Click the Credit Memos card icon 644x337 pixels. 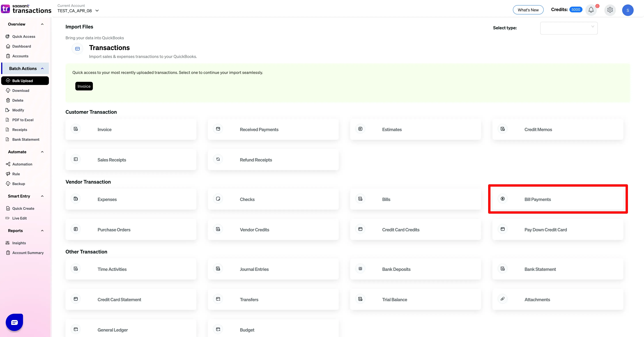tap(503, 129)
